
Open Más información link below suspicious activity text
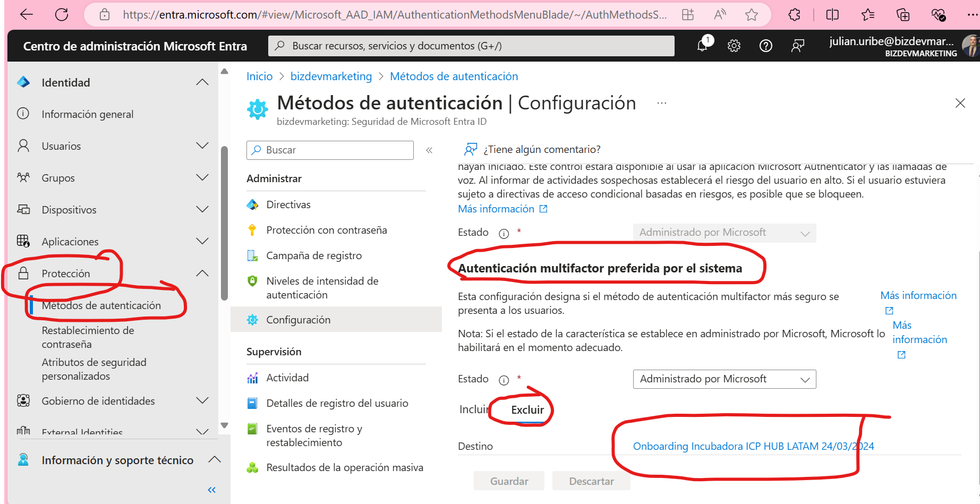pyautogui.click(x=502, y=209)
